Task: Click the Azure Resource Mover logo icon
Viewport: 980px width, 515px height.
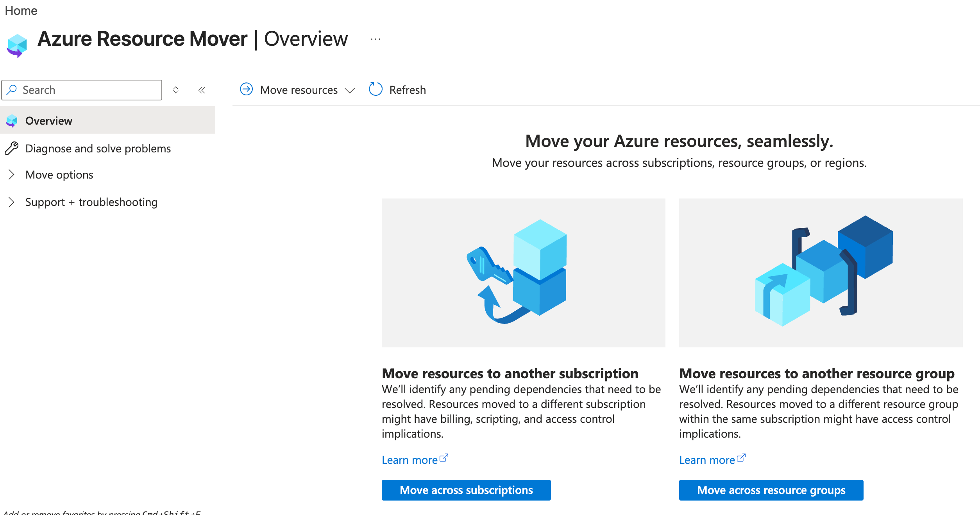Action: pyautogui.click(x=17, y=46)
